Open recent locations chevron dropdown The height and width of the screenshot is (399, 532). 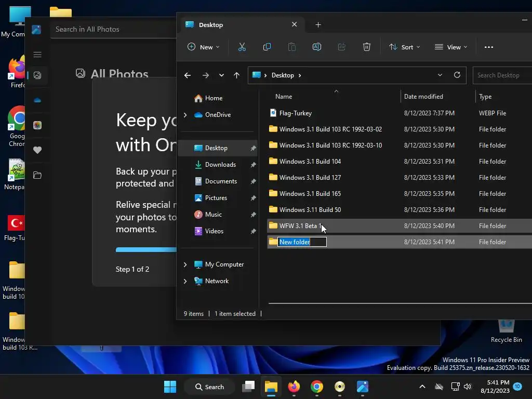pyautogui.click(x=221, y=75)
